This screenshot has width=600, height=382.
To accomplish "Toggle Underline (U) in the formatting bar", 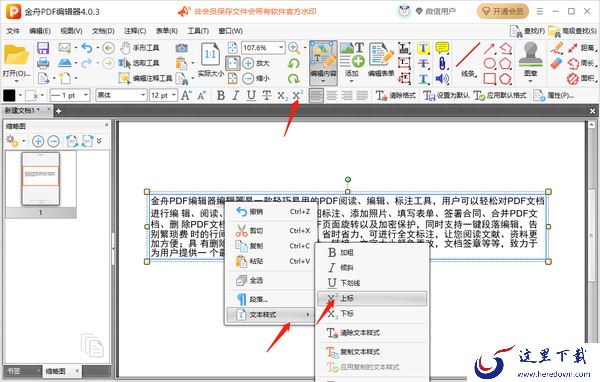I will tap(251, 95).
